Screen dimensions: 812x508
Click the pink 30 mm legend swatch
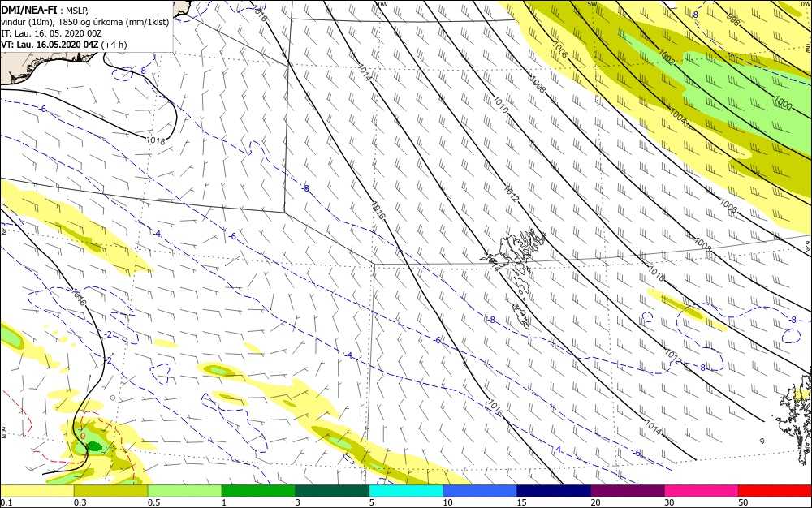coord(702,491)
